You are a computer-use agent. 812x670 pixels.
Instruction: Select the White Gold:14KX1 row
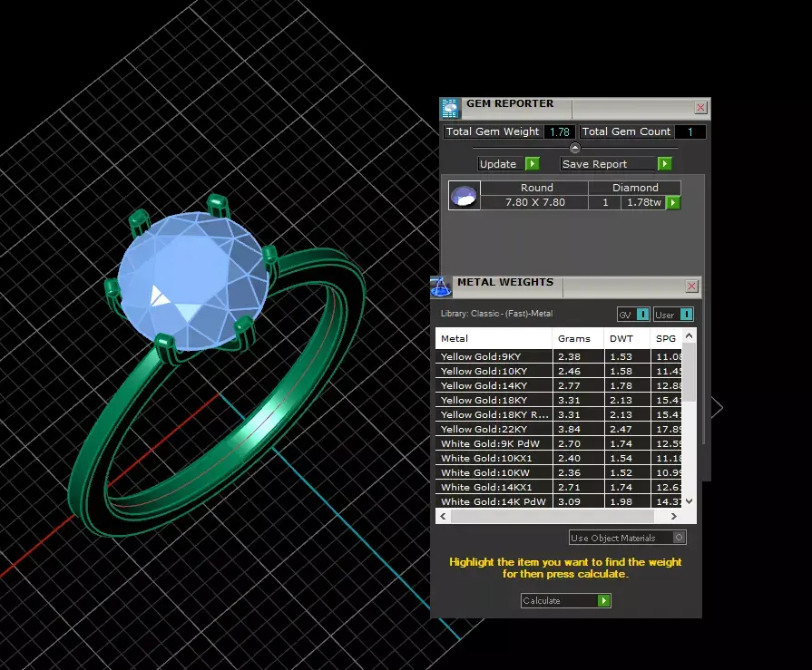(x=559, y=487)
